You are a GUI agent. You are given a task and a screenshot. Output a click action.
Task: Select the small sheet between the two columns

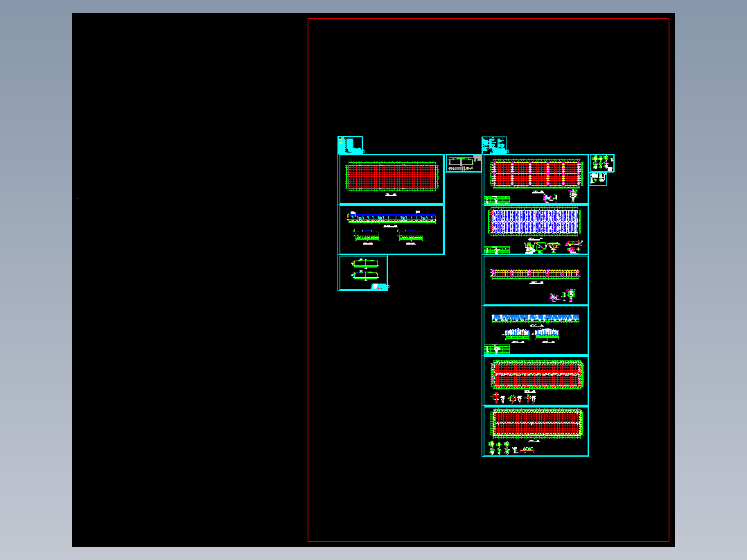(464, 164)
